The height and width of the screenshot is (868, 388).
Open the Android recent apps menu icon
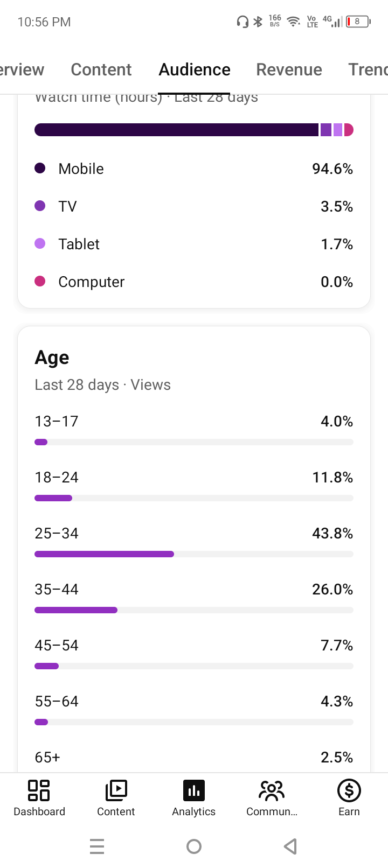97,846
